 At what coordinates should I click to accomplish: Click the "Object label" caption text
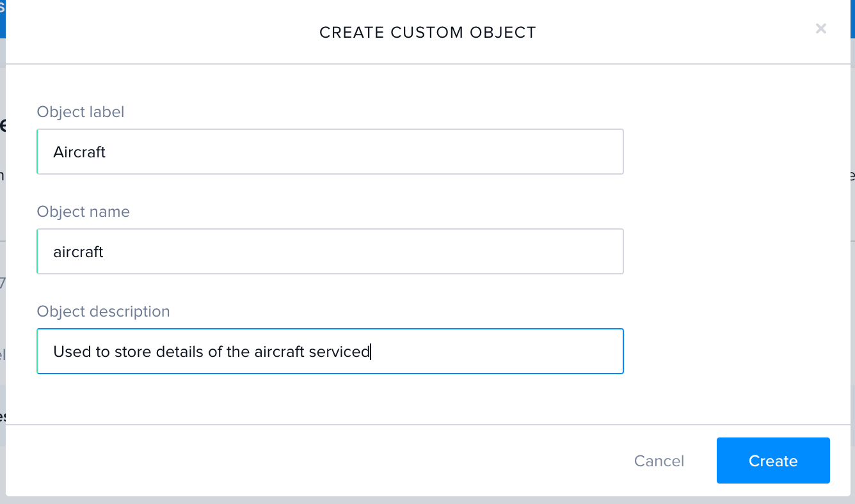[x=81, y=112]
